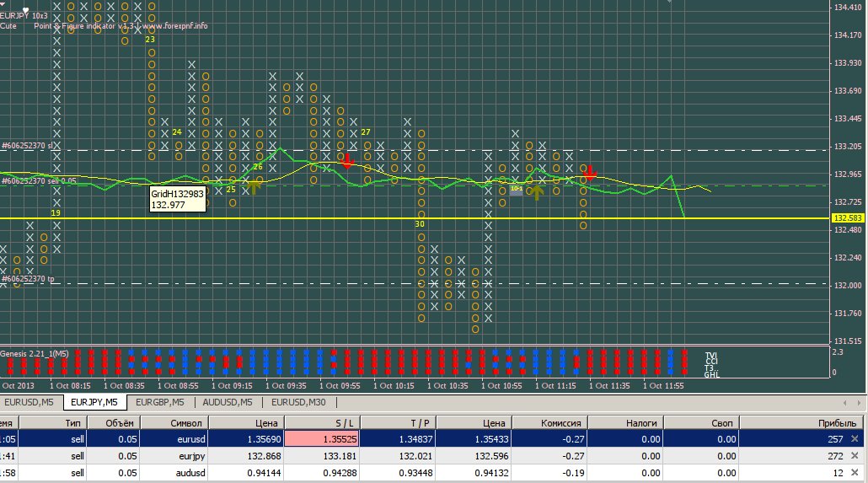Click audusd take profit 0.93448
The image size is (868, 483).
click(398, 473)
